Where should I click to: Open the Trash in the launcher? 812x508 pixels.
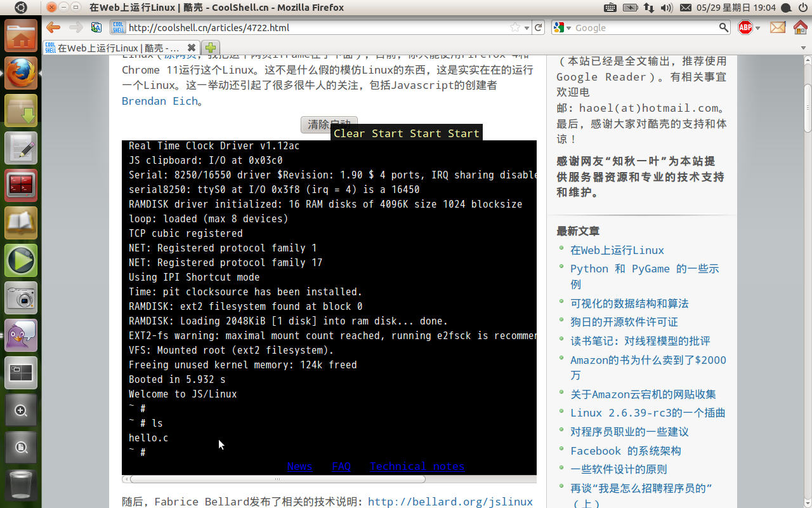pos(21,485)
